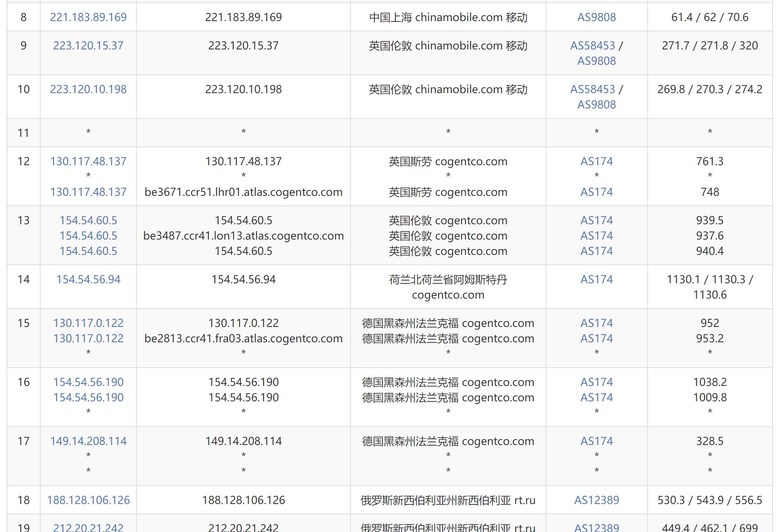Select hostname be3487.ccr41.lon13.atlas.cogentco.com

[x=243, y=236]
